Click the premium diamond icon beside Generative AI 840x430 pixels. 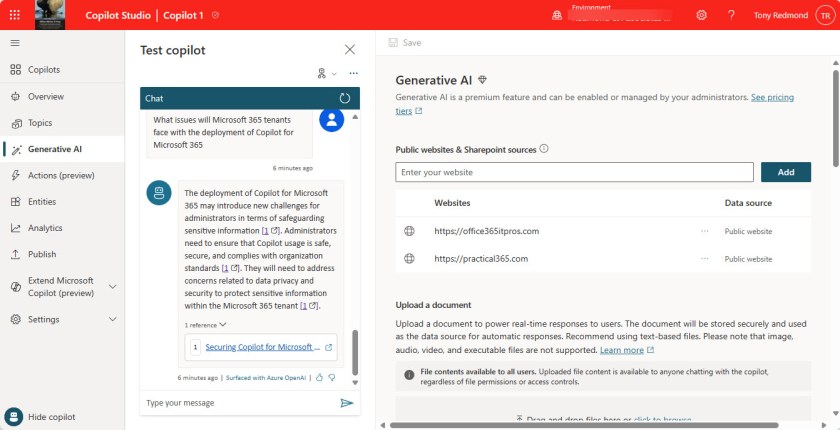point(482,80)
